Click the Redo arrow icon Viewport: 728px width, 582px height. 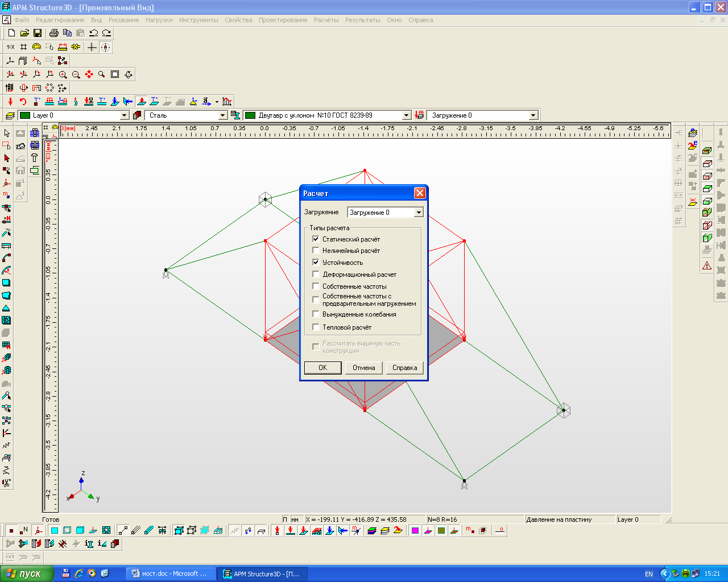click(106, 33)
